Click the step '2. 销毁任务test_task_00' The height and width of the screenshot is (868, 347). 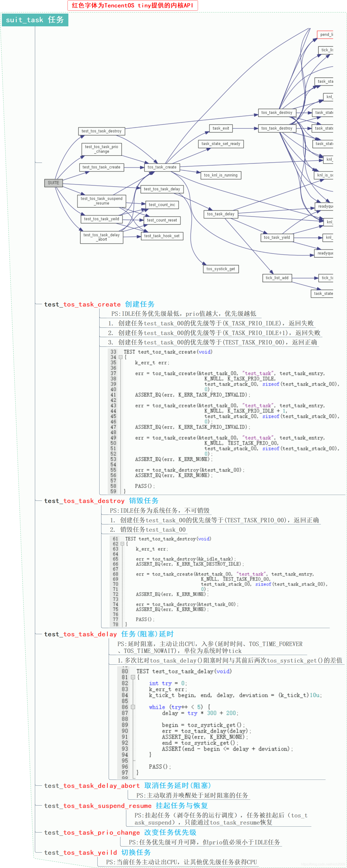point(148,530)
